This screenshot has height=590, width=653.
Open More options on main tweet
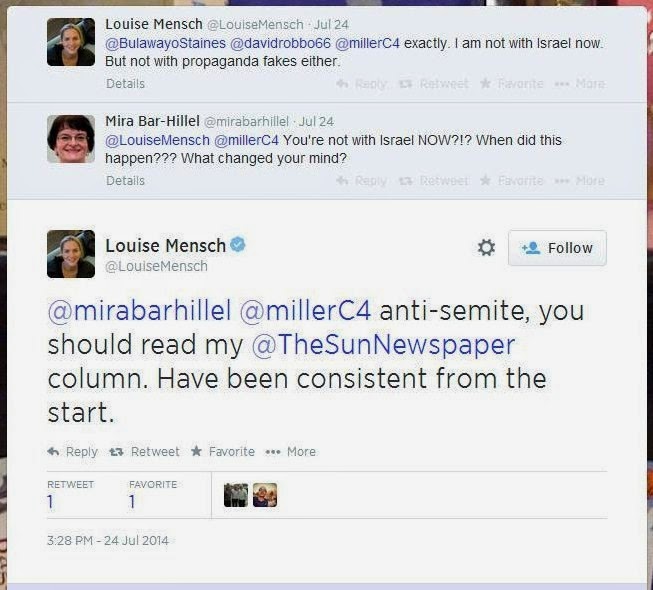[291, 452]
